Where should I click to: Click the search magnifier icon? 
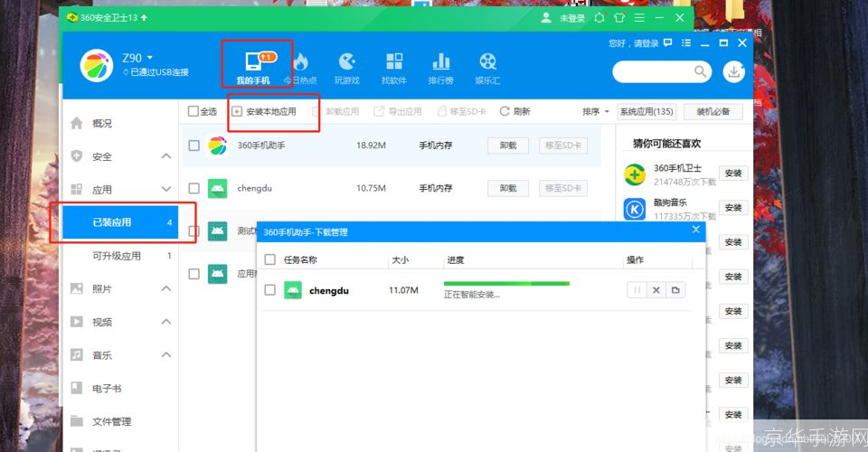700,71
